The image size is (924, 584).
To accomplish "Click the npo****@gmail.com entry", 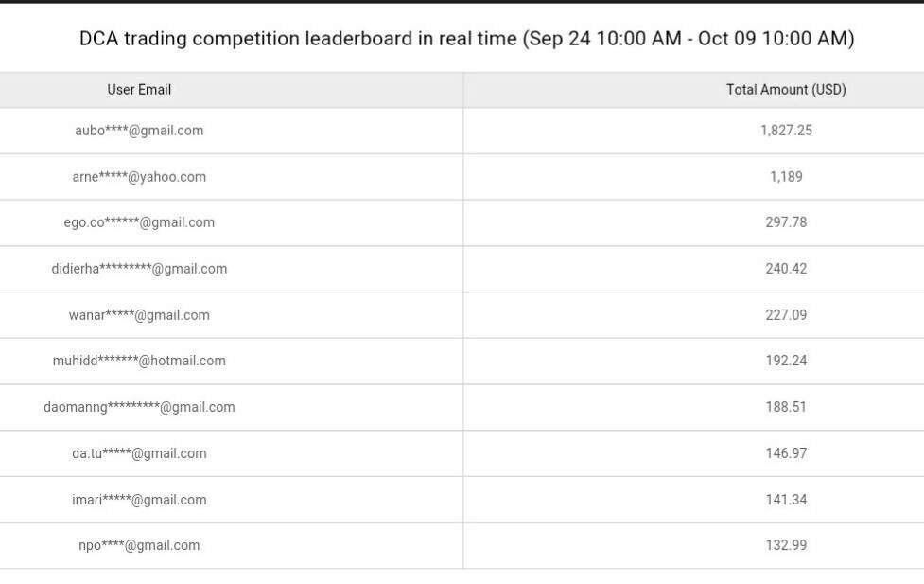I will point(139,545).
